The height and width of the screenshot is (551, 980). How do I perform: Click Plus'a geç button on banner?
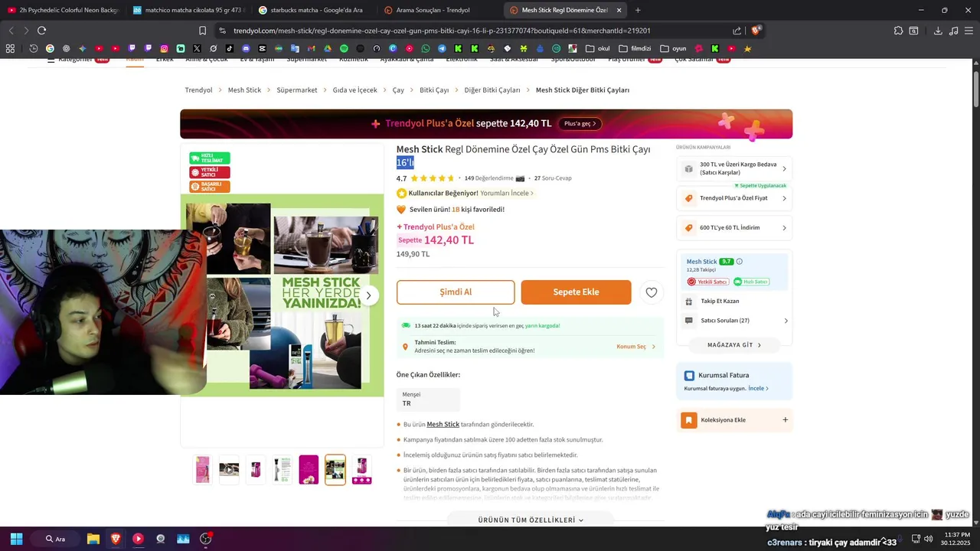point(580,123)
